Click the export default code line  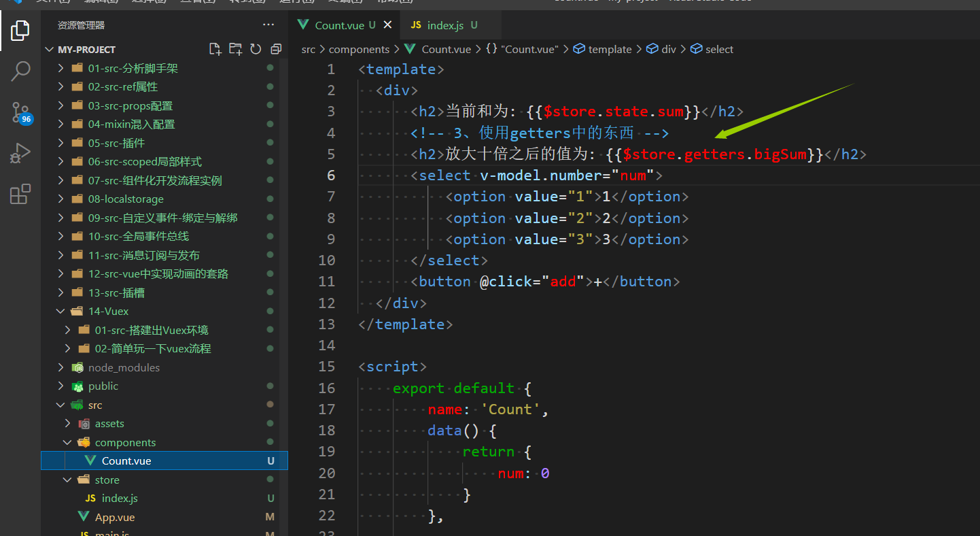462,388
